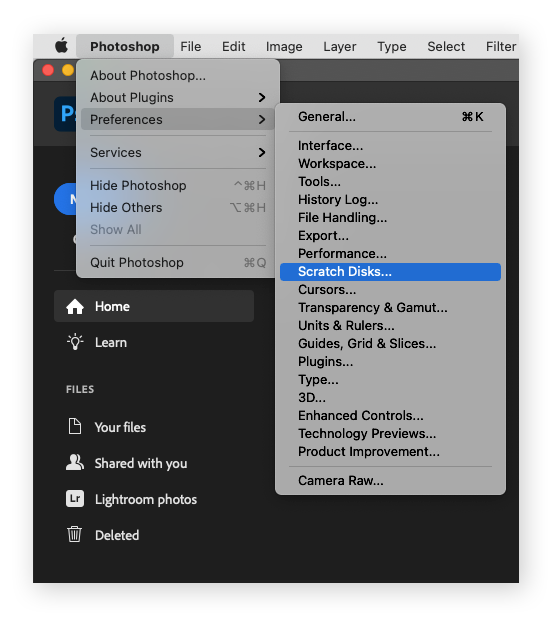Open Interface... preferences
This screenshot has width=555, height=618.
pyautogui.click(x=390, y=145)
